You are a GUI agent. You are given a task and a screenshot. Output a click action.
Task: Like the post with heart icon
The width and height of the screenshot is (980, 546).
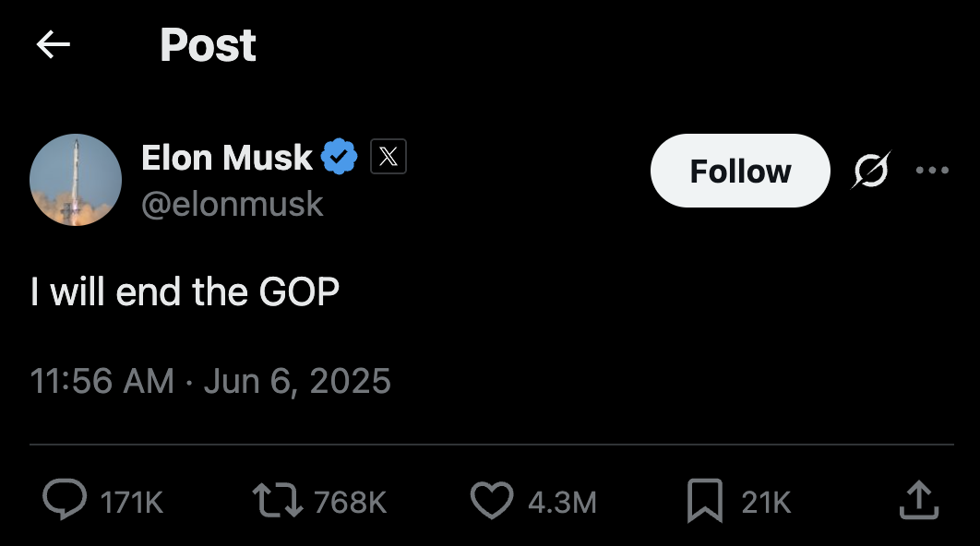pos(492,501)
